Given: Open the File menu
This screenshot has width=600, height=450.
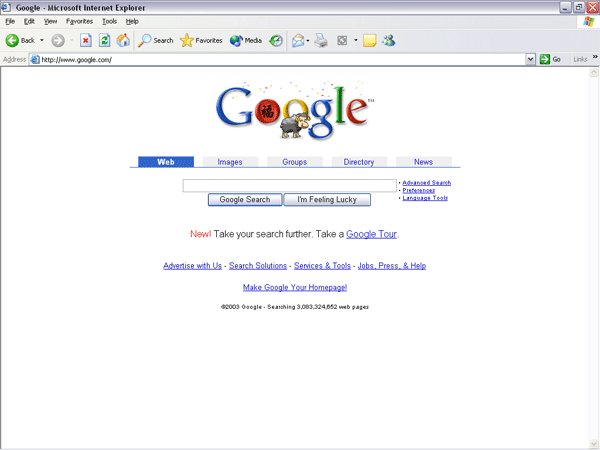Looking at the screenshot, I should 10,21.
